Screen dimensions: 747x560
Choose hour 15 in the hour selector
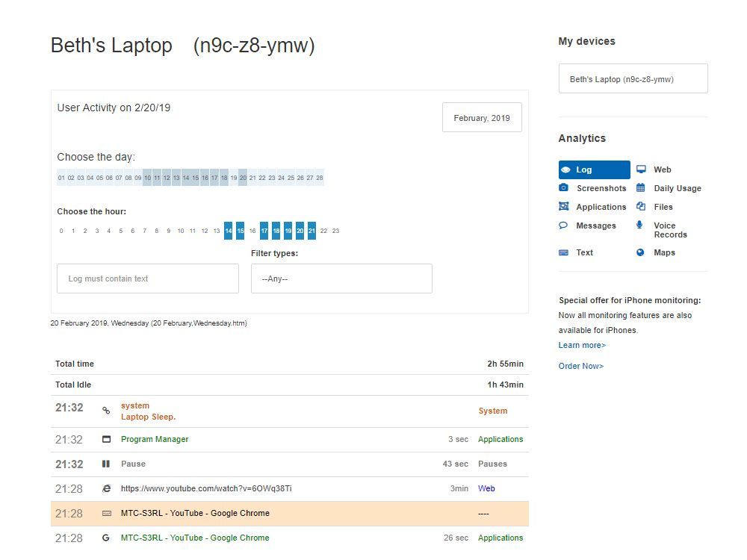[240, 231]
